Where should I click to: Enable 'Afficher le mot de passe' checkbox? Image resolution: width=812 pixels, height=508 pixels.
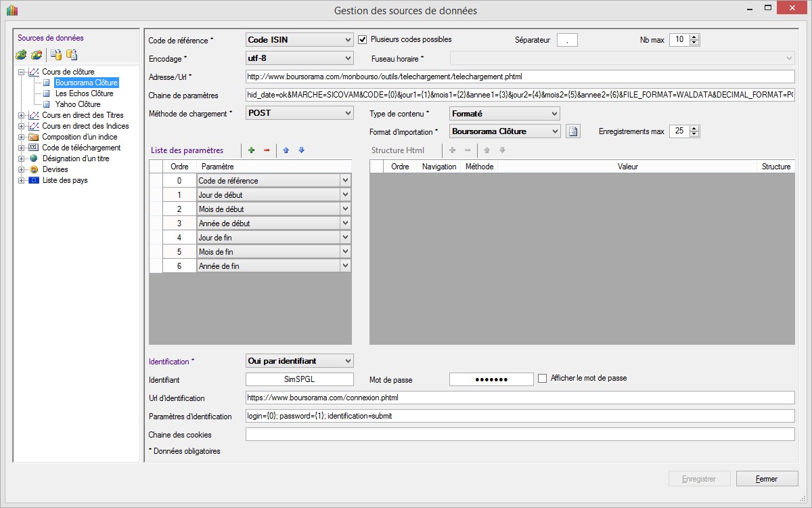point(542,379)
